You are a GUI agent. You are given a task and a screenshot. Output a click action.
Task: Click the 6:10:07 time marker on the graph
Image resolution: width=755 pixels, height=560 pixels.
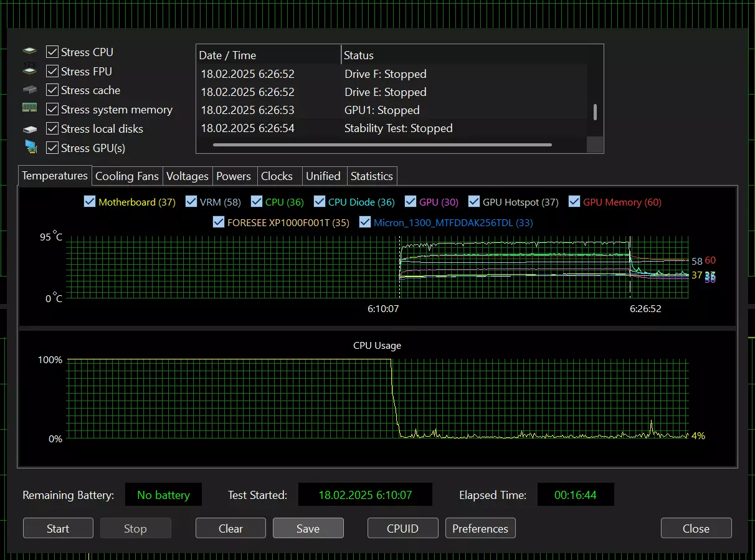(383, 308)
